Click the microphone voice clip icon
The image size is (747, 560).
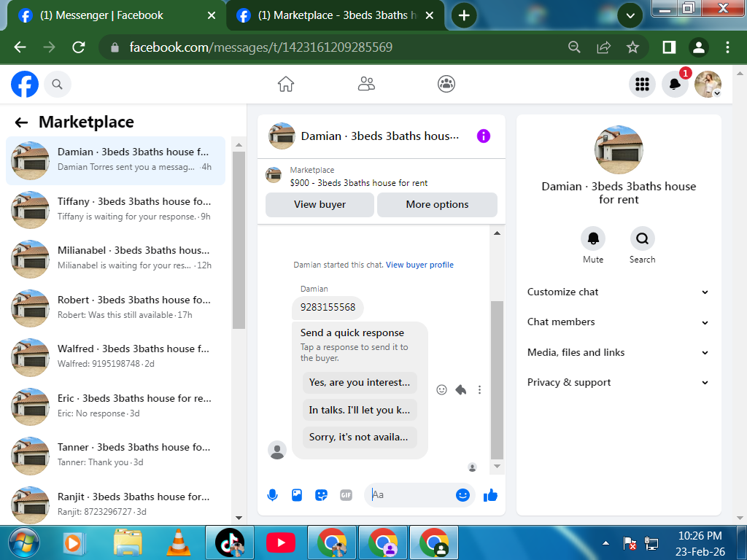pos(273,495)
